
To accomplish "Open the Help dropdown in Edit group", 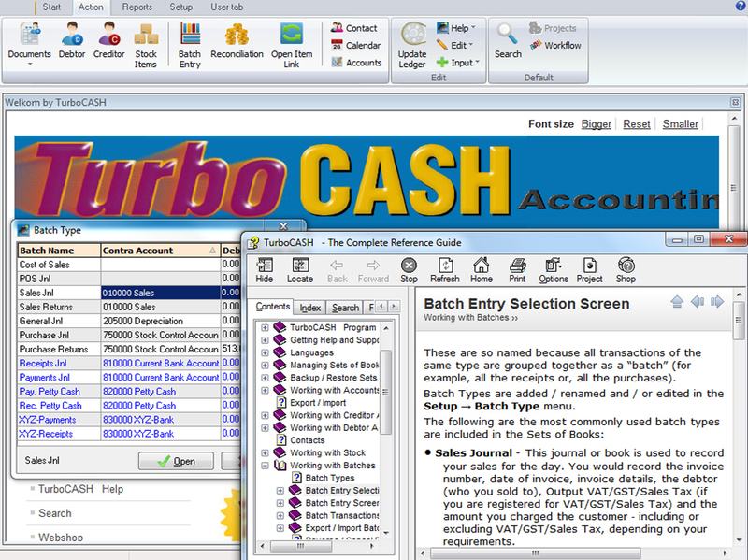I will [456, 28].
